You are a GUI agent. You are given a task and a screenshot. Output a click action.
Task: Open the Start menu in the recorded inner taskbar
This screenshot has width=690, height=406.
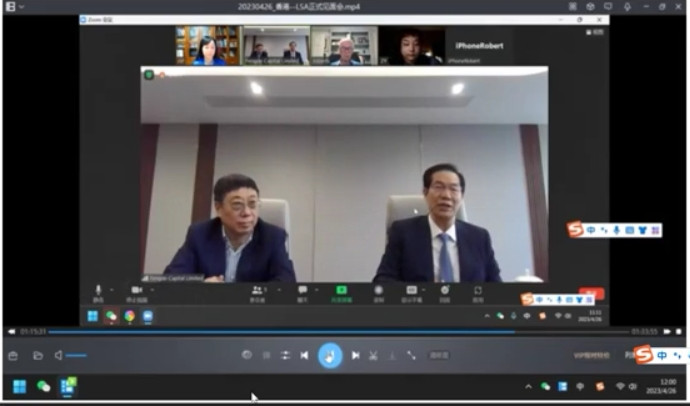click(x=92, y=316)
